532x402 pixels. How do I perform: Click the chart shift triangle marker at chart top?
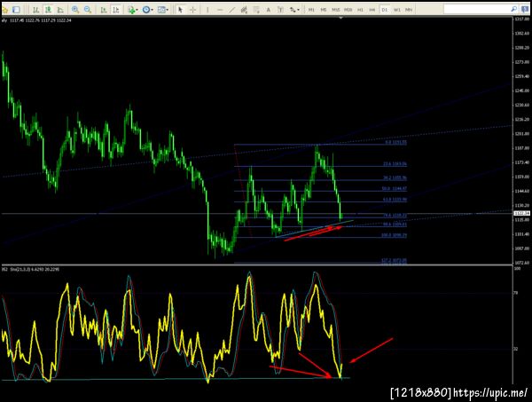point(341,18)
